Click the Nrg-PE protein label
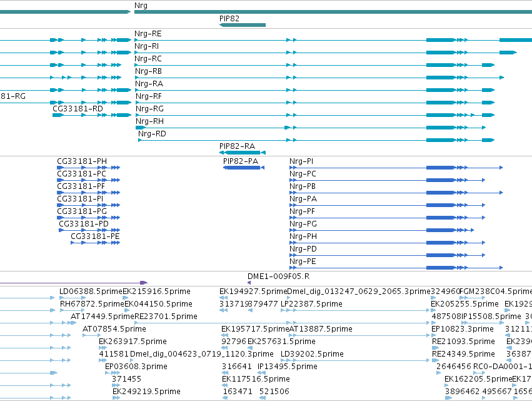This screenshot has height=401, width=532. pyautogui.click(x=303, y=261)
